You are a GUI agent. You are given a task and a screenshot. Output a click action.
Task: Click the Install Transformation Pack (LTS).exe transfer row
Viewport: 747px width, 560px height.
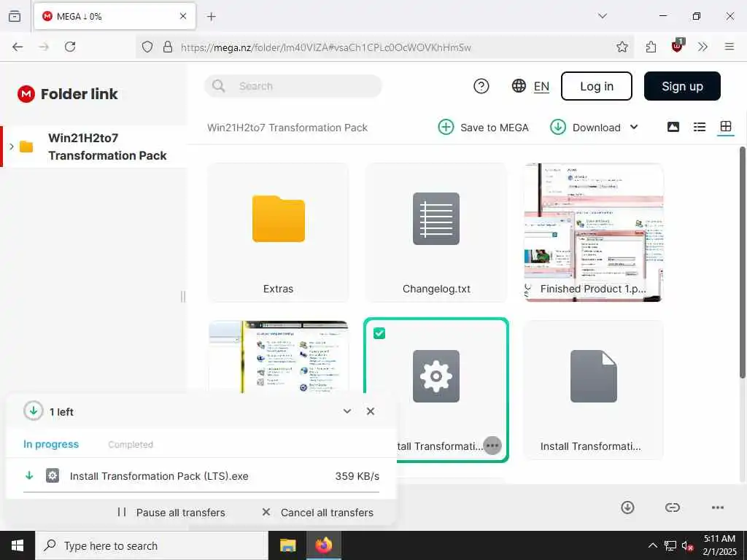point(201,475)
